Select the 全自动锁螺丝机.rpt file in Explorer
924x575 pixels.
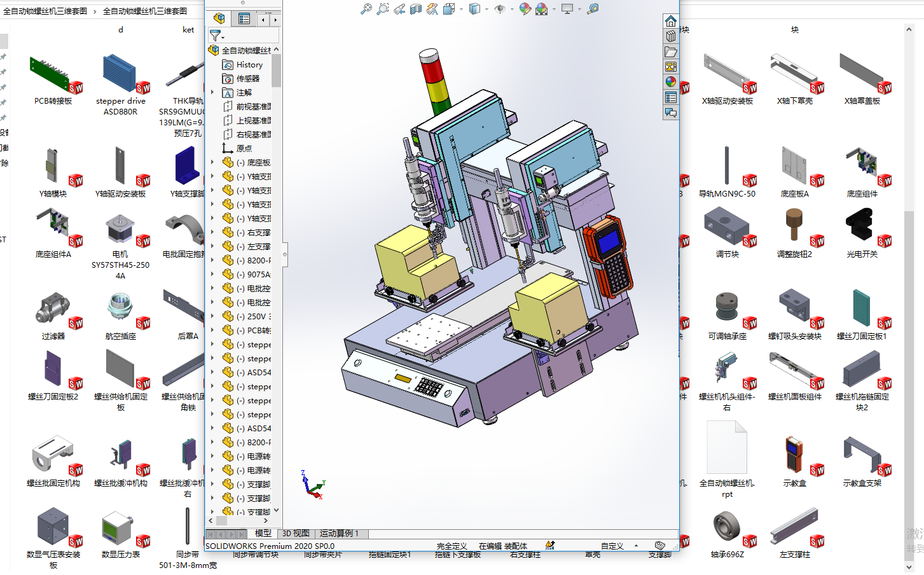pyautogui.click(x=727, y=461)
